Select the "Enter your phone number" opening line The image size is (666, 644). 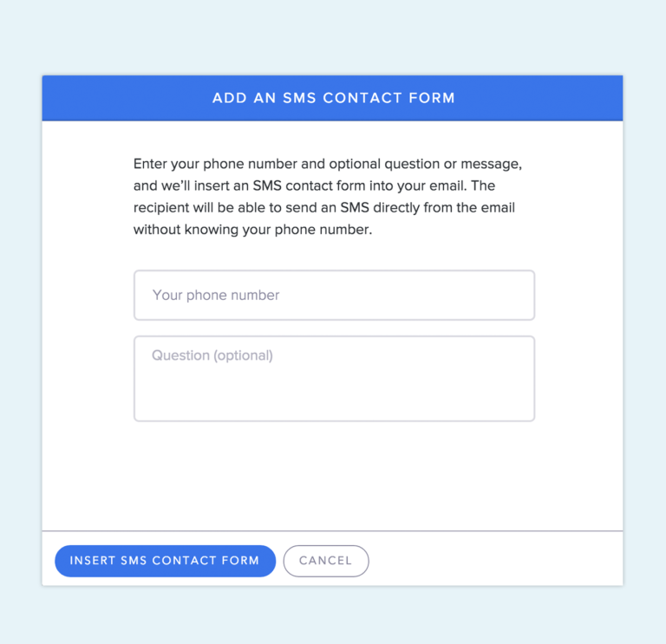[x=328, y=164]
